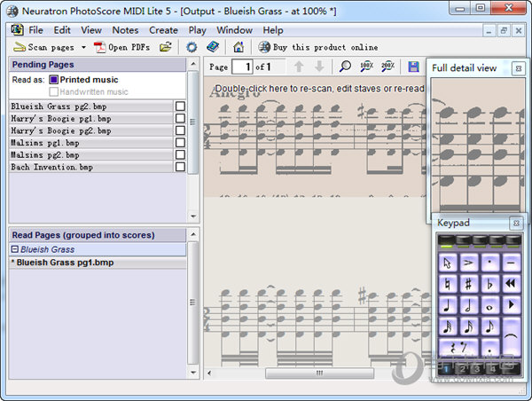Click the magnifying glass zoom icon
Viewport: 532px width, 401px height.
345,67
